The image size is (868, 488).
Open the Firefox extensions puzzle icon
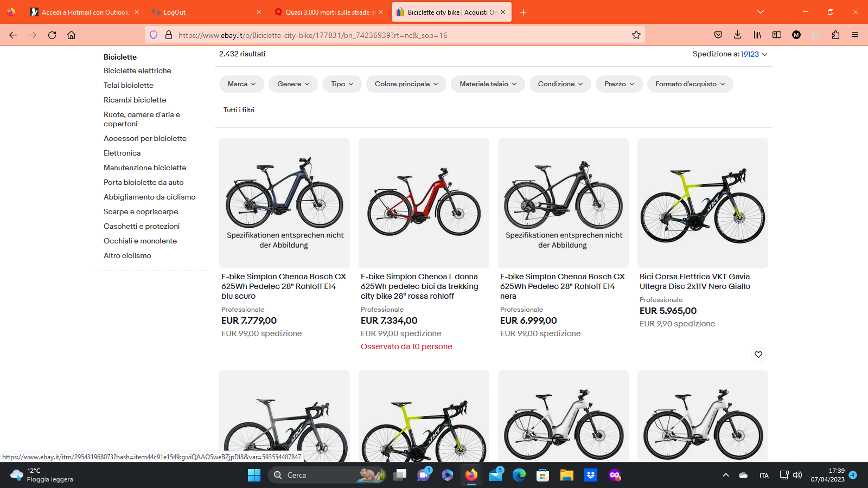click(835, 35)
